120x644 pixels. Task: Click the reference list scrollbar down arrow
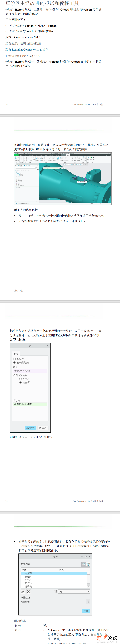[89, 587]
